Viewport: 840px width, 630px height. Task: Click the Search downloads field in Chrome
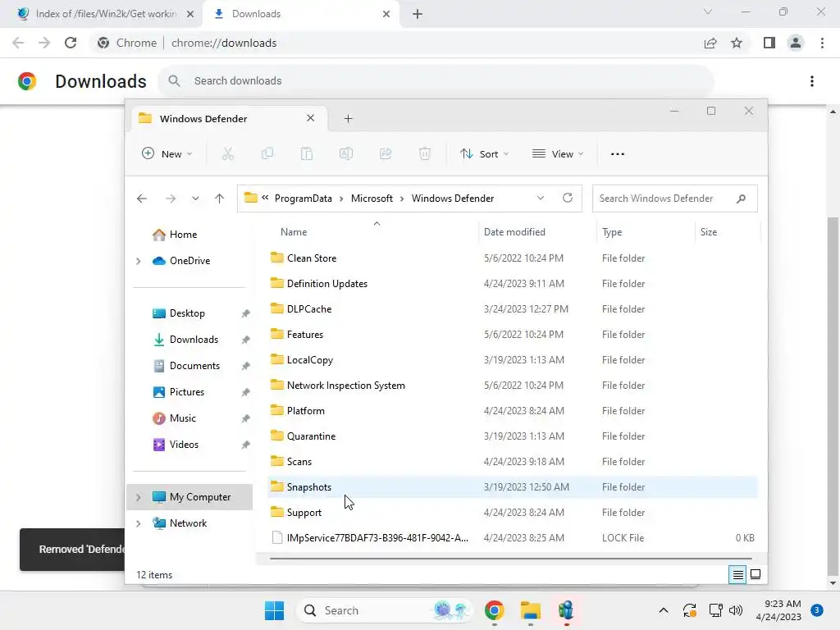click(436, 81)
